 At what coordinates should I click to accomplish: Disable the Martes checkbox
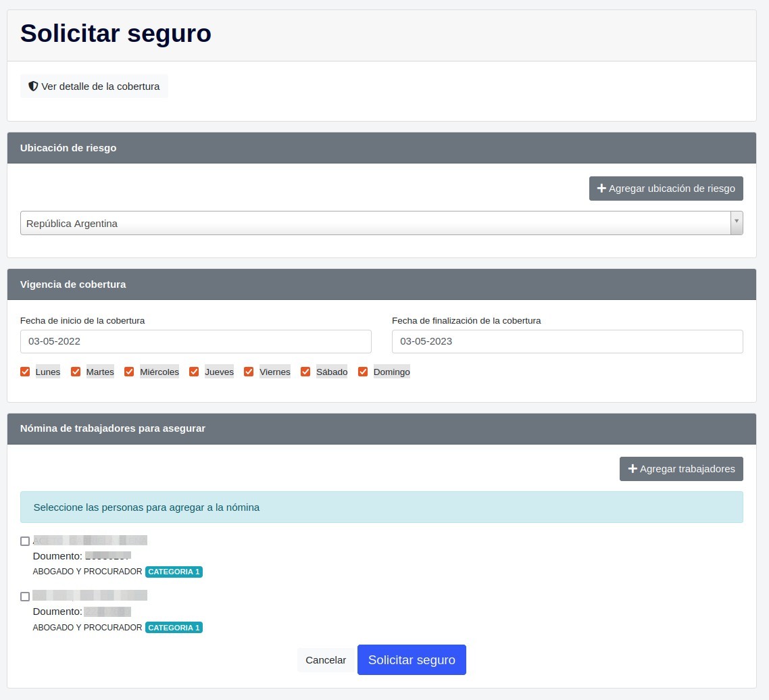[x=76, y=371]
